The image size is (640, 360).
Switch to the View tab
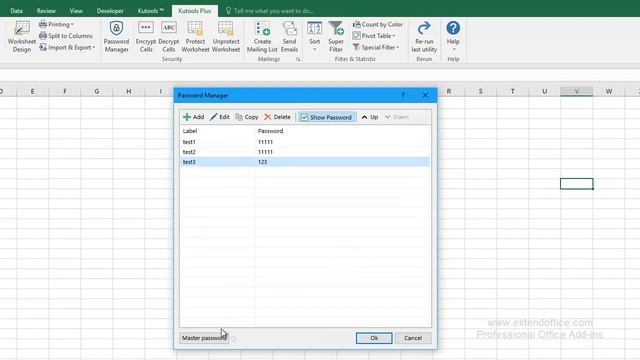76,11
